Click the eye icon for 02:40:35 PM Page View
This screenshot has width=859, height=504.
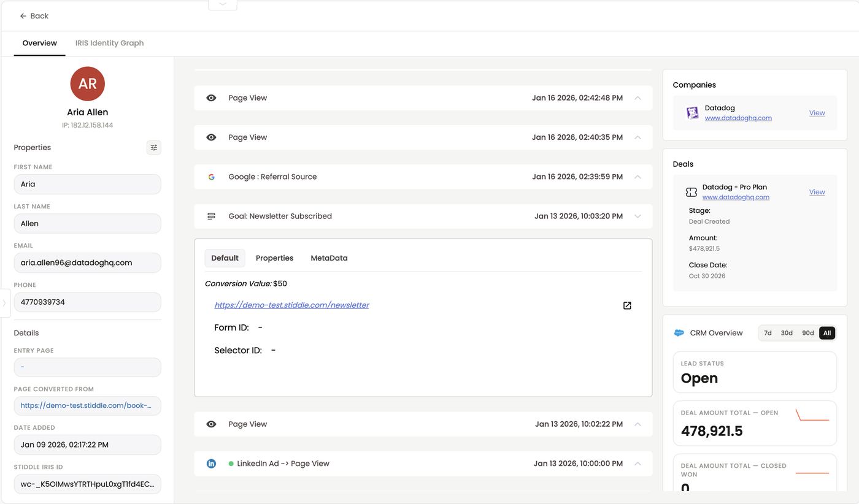[x=211, y=137]
